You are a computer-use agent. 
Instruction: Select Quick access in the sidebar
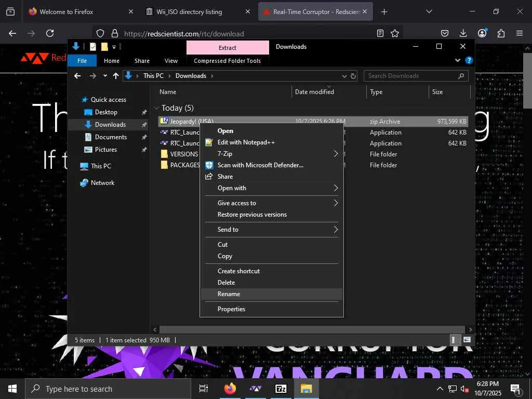click(109, 100)
